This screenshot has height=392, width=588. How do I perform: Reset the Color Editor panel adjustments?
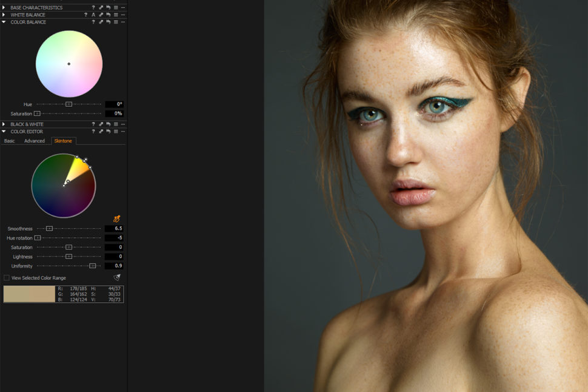tap(109, 132)
